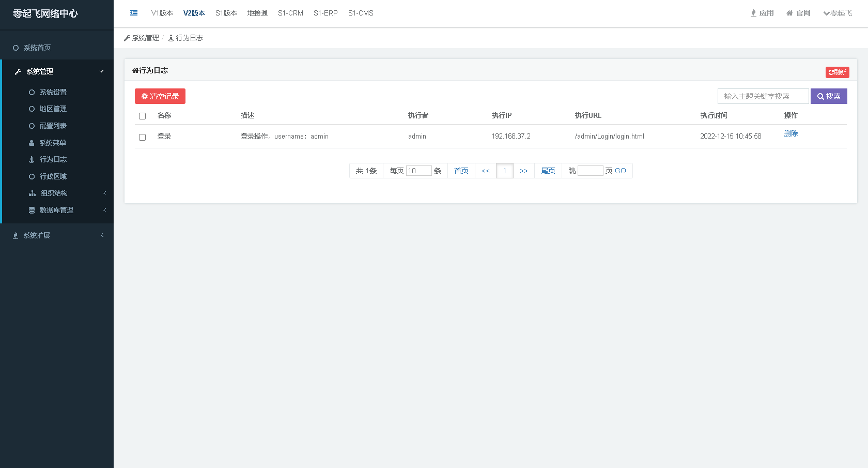The height and width of the screenshot is (468, 868).
Task: Go to 尾页 in pagination
Action: click(548, 171)
